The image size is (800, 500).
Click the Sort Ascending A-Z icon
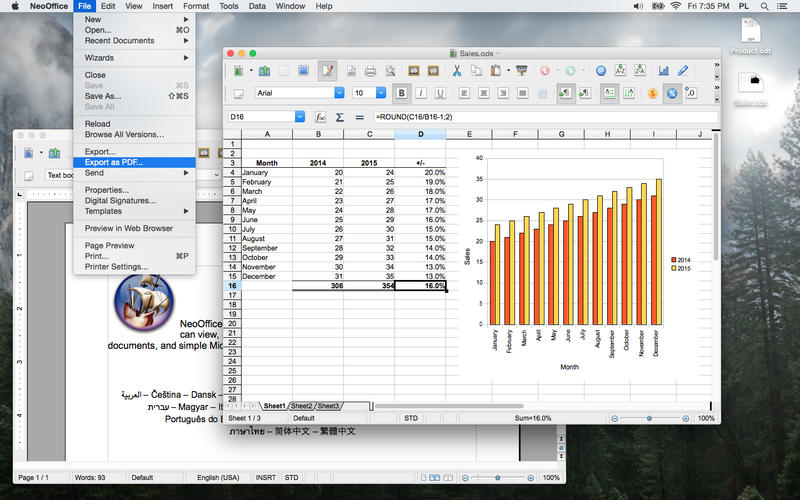coord(620,70)
